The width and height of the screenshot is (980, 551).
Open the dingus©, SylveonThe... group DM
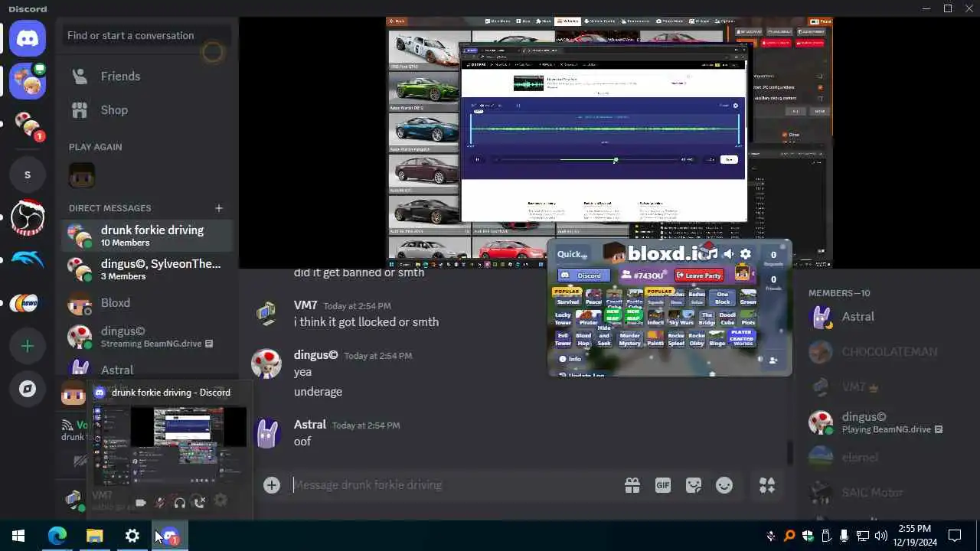(x=147, y=269)
